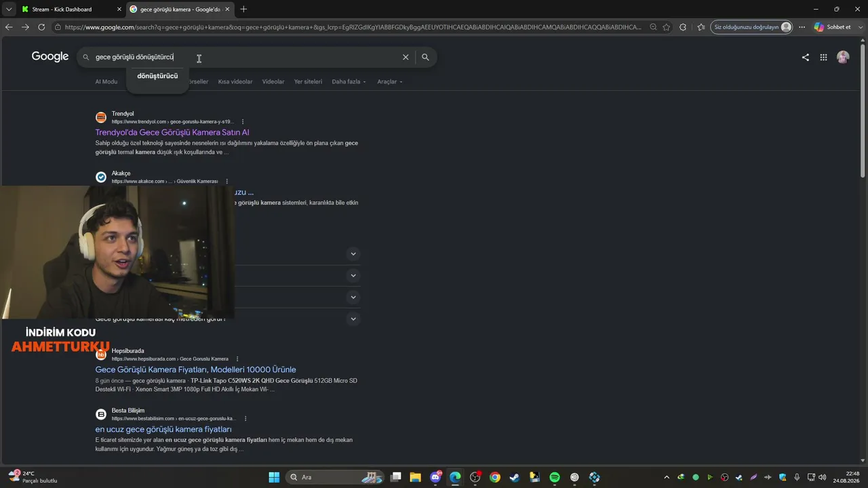Open the Kısa videolar results tab
868x488 pixels.
235,82
